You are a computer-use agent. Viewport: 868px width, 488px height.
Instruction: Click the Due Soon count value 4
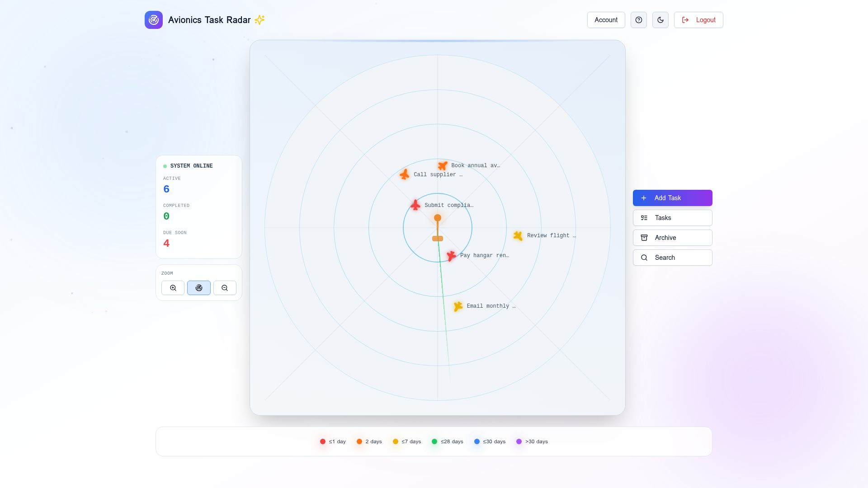[x=166, y=244]
